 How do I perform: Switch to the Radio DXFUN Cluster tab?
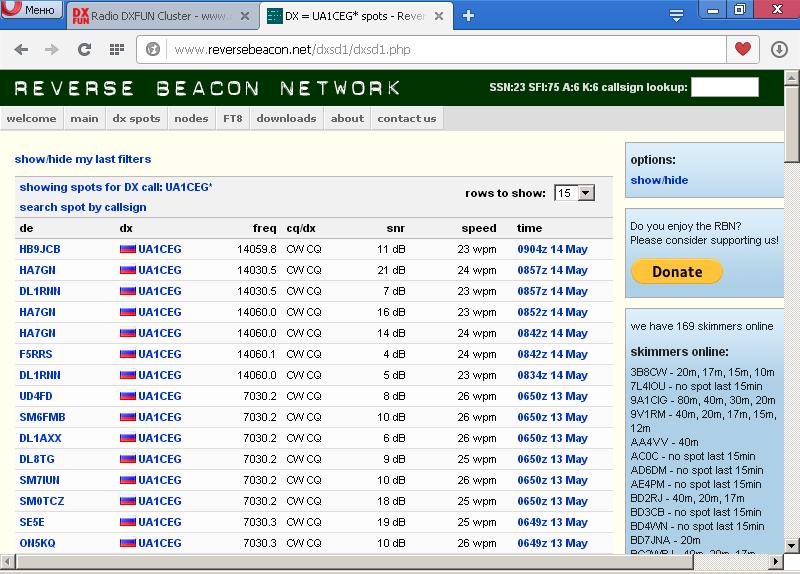[x=163, y=16]
